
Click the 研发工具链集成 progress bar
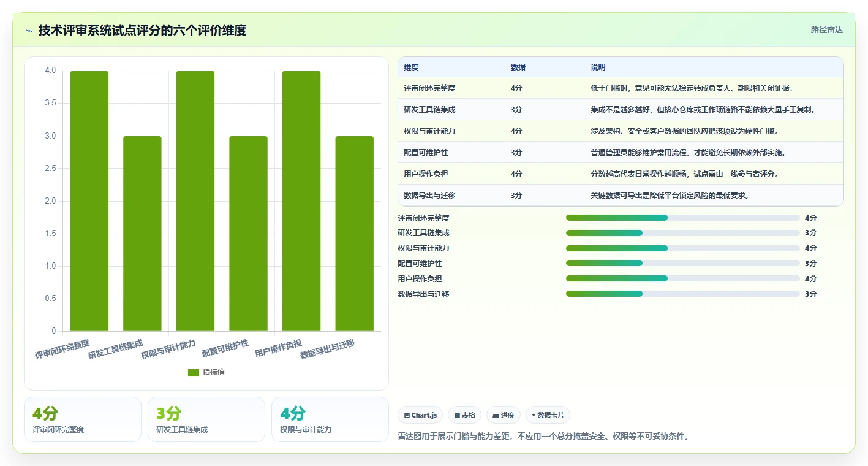683,233
